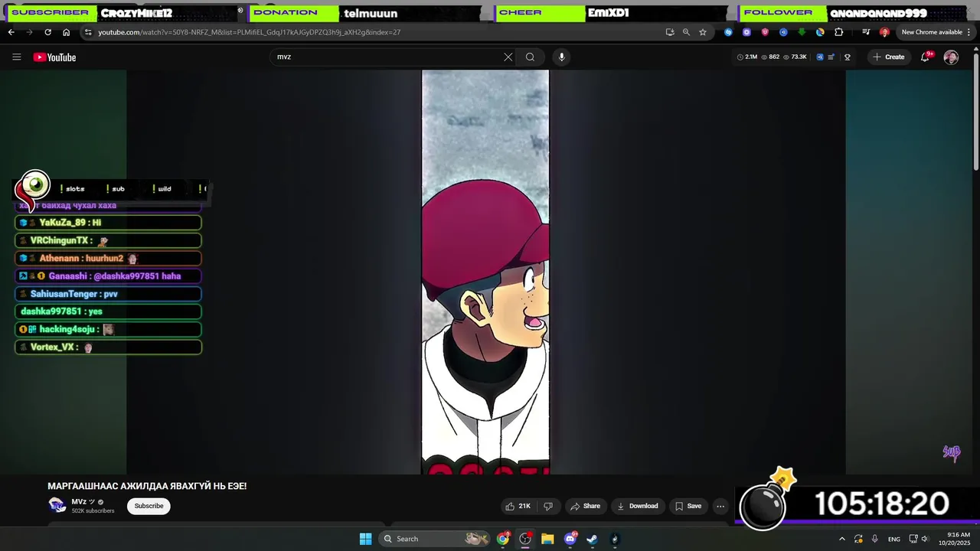Like the video with 21K likes

click(x=518, y=506)
